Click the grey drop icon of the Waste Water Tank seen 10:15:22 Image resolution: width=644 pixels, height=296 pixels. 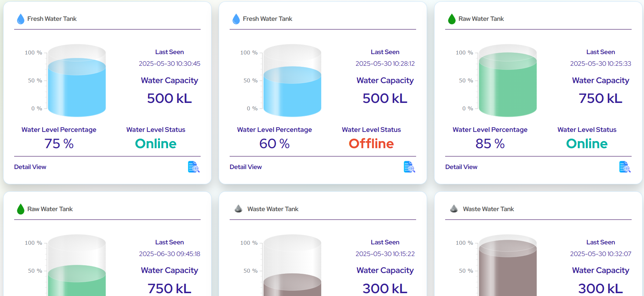(x=238, y=209)
